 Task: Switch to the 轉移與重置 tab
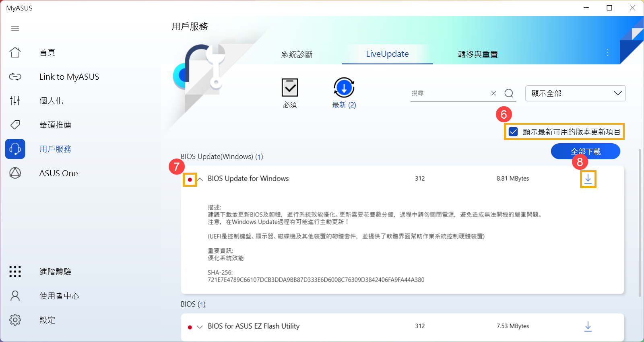pyautogui.click(x=478, y=54)
